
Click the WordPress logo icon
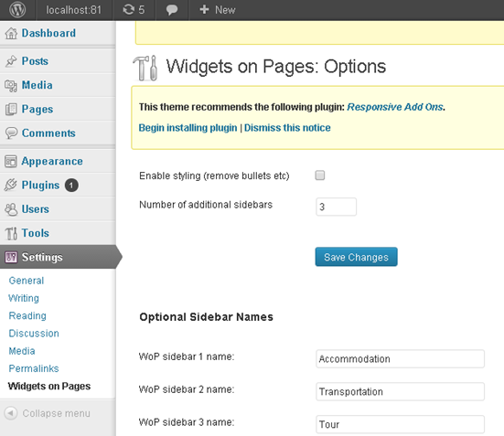[x=17, y=10]
